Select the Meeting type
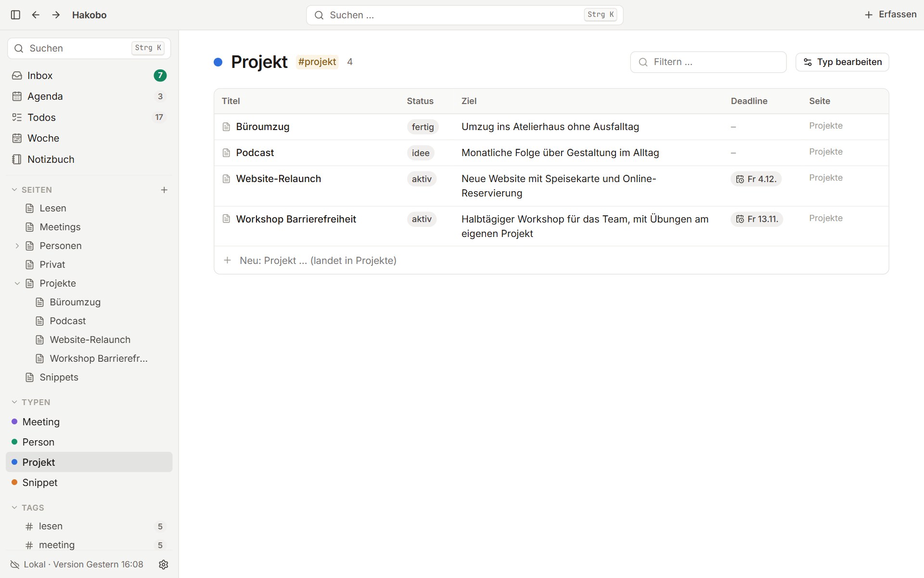The height and width of the screenshot is (578, 924). pyautogui.click(x=89, y=422)
